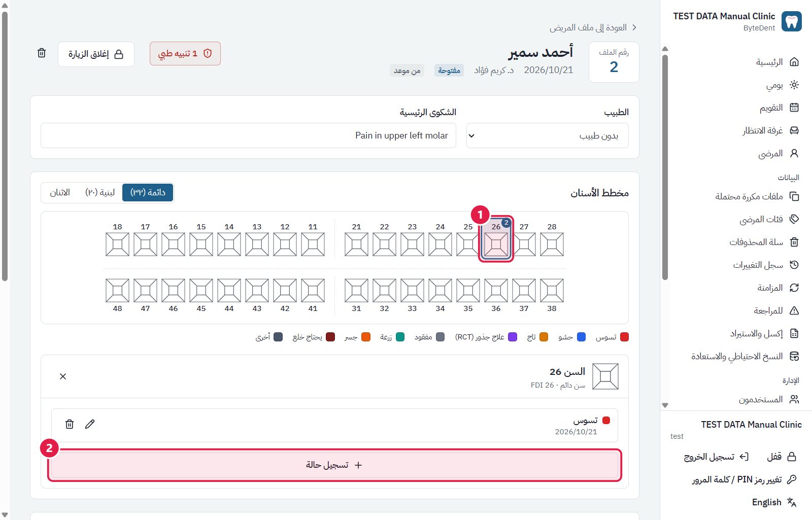Click the الشكوى الرئيسية complaint input field
The height and width of the screenshot is (520, 812).
point(248,135)
